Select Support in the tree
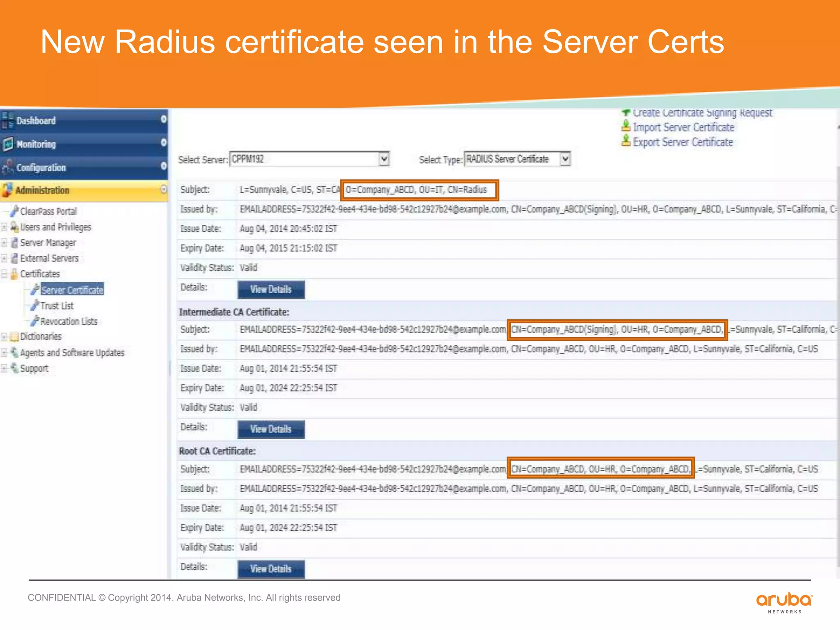This screenshot has width=840, height=630. click(x=34, y=368)
